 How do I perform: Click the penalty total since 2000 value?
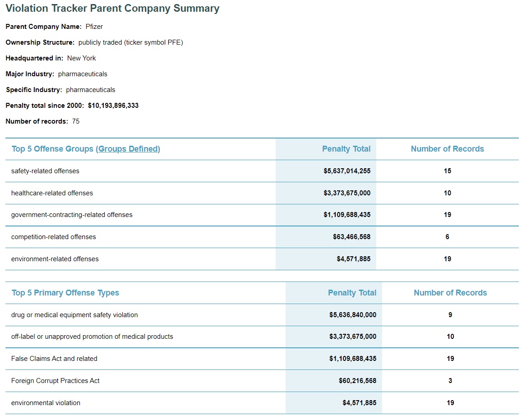click(113, 106)
